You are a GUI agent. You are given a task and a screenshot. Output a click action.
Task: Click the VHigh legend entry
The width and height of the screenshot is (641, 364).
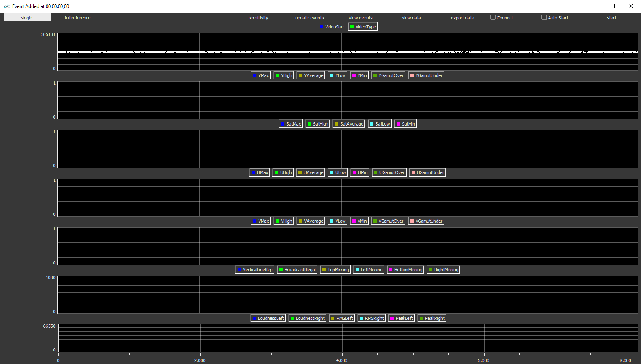284,221
